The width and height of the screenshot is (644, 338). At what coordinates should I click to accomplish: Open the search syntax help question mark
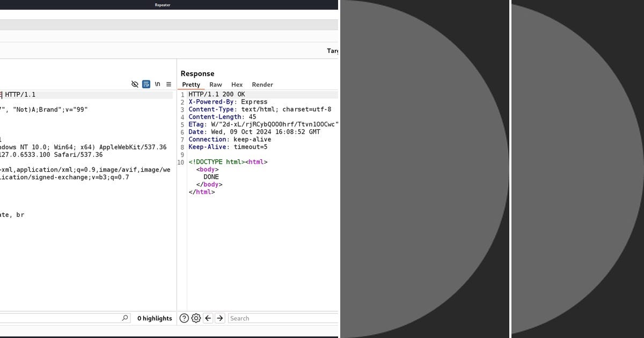click(184, 318)
